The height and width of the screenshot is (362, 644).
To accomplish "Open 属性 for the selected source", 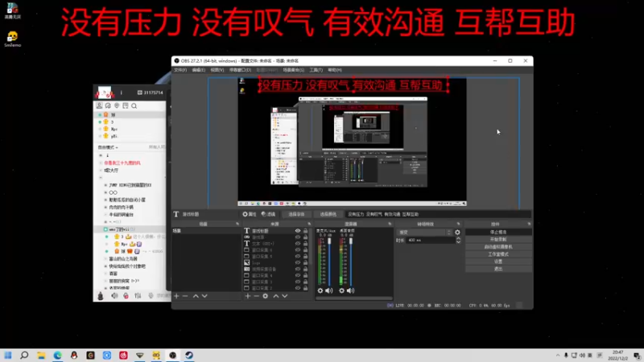I will [x=250, y=214].
